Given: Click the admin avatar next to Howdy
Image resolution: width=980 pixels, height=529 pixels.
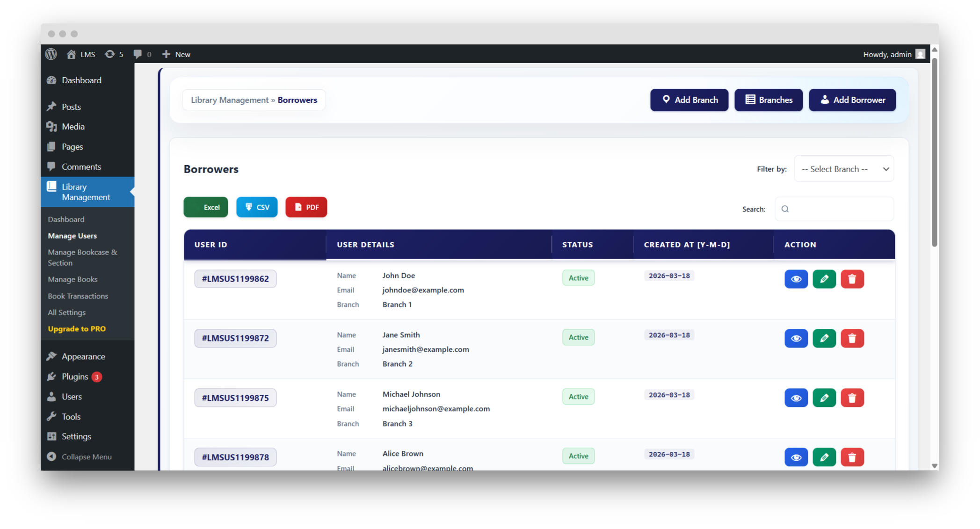Looking at the screenshot, I should point(920,54).
